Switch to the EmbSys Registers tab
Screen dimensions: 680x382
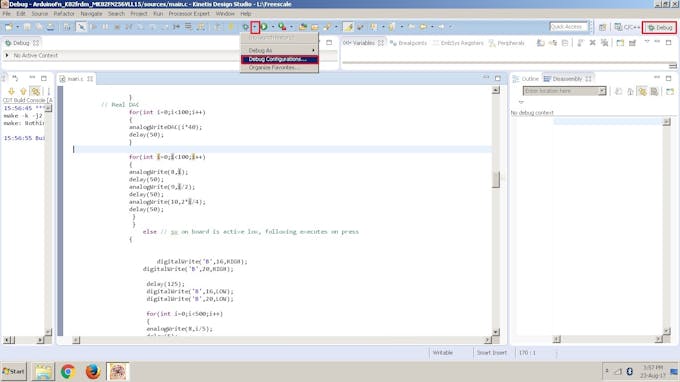coord(458,43)
